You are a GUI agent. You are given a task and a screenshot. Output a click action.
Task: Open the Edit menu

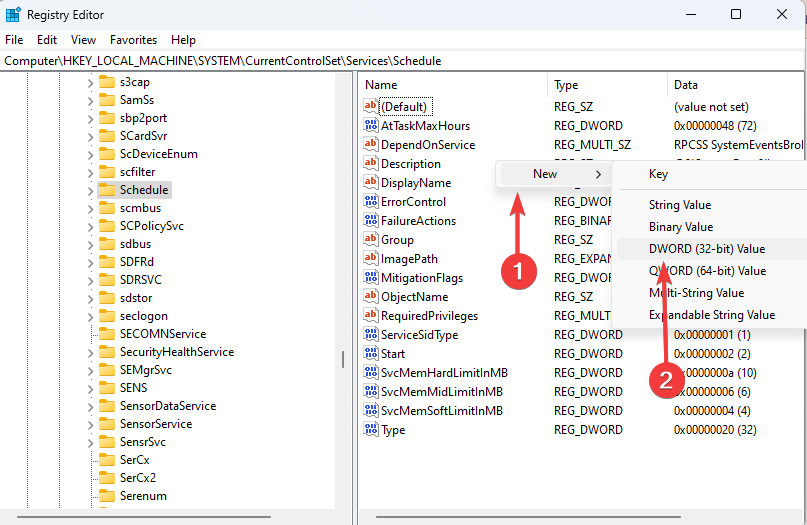click(x=47, y=40)
